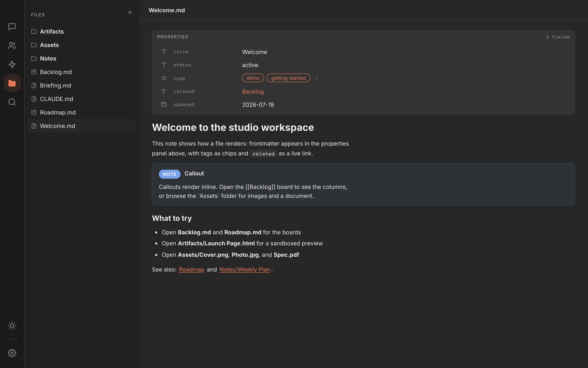Expand the Artifacts folder
The height and width of the screenshot is (368, 588).
coord(81,31)
